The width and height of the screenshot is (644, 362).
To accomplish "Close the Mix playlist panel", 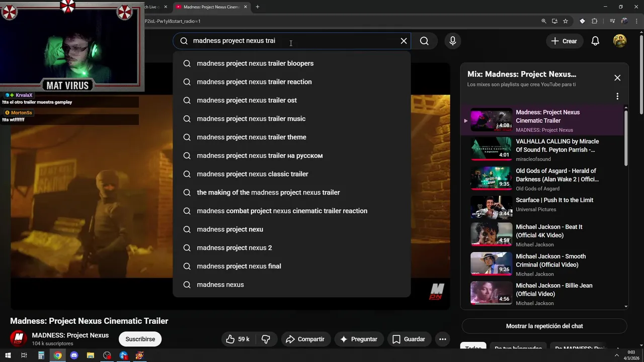I will (x=617, y=78).
